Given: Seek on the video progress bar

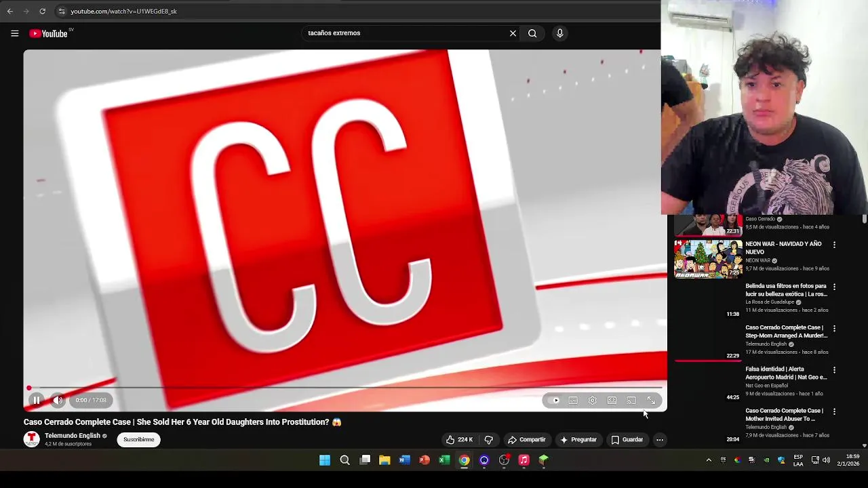Looking at the screenshot, I should [x=345, y=388].
